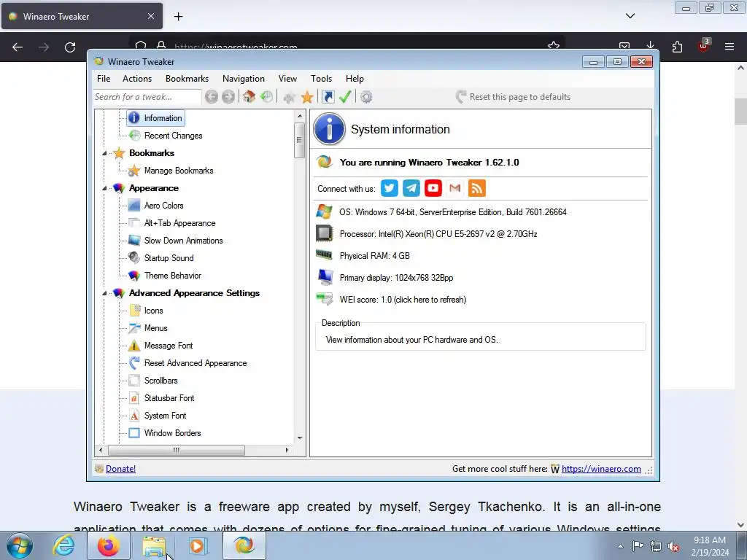
Task: Open the https://winaero.com link
Action: pos(601,469)
